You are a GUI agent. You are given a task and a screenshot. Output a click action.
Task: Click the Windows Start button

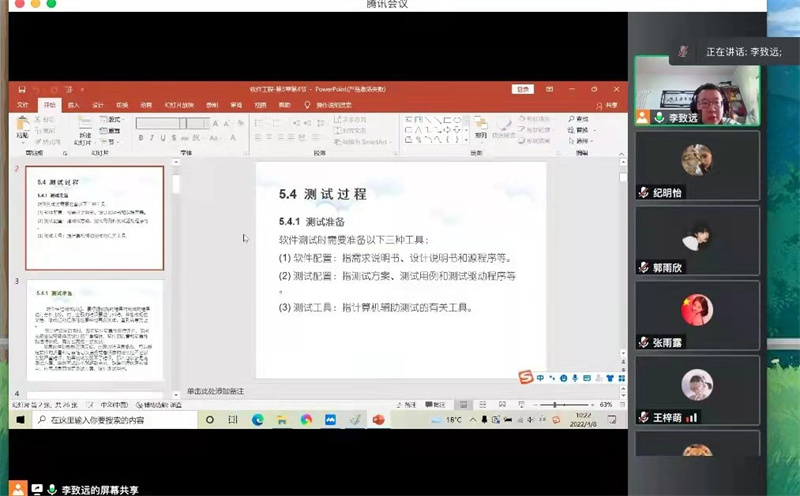pos(19,420)
